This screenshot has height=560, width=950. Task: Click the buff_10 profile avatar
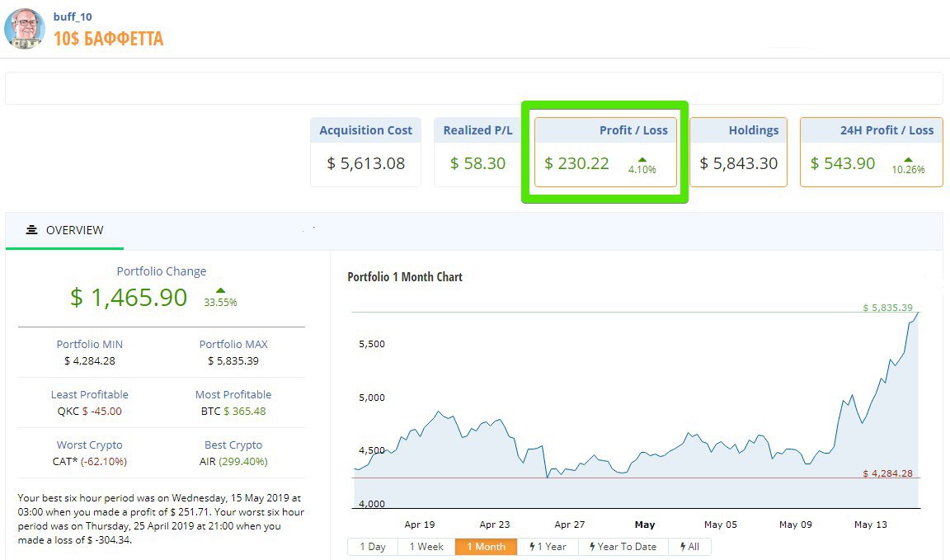point(25,29)
